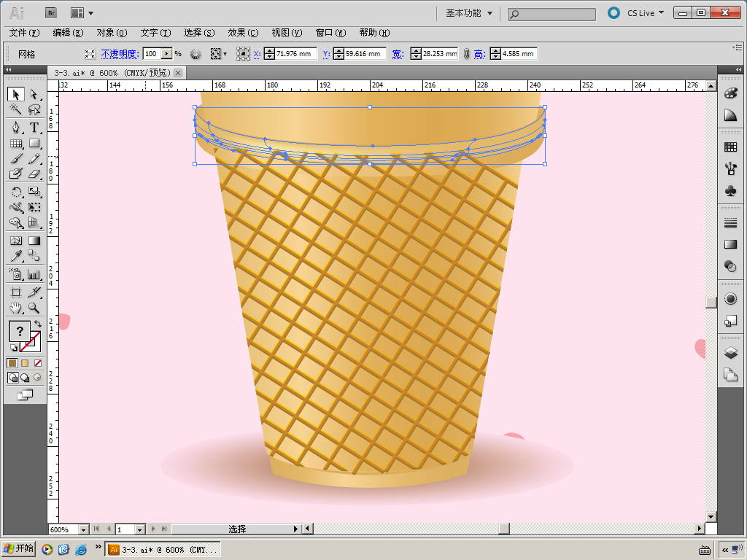Open the Symbols panel icon
747x560 pixels.
click(x=730, y=191)
